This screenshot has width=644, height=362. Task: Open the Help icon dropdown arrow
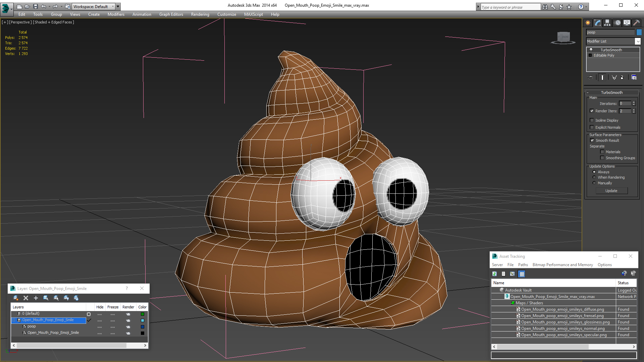pyautogui.click(x=586, y=7)
